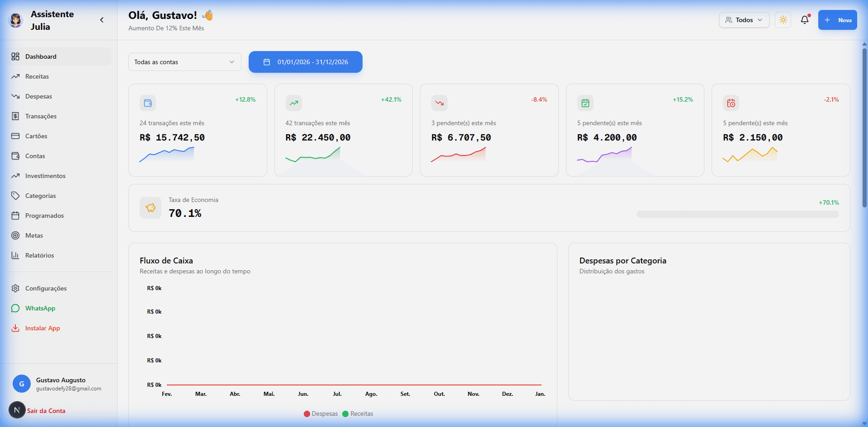Click the Categorias tag icon
Viewport: 868px width, 427px height.
pos(15,196)
